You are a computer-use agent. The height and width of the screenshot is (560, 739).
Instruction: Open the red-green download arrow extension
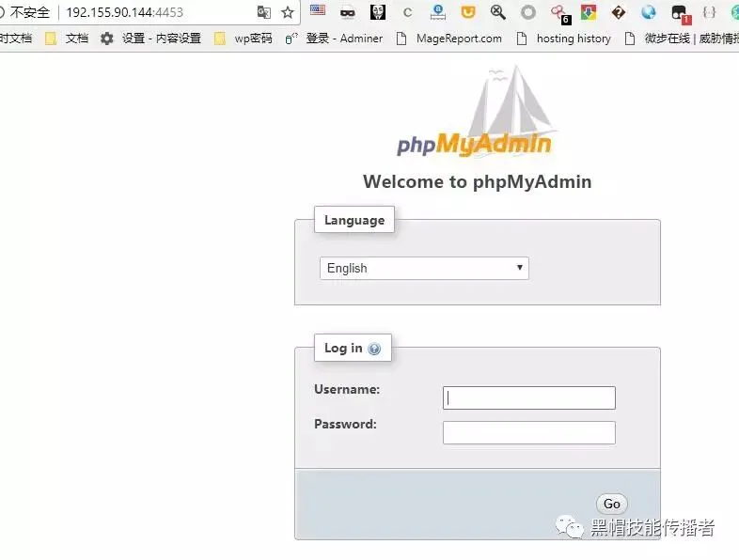(589, 12)
